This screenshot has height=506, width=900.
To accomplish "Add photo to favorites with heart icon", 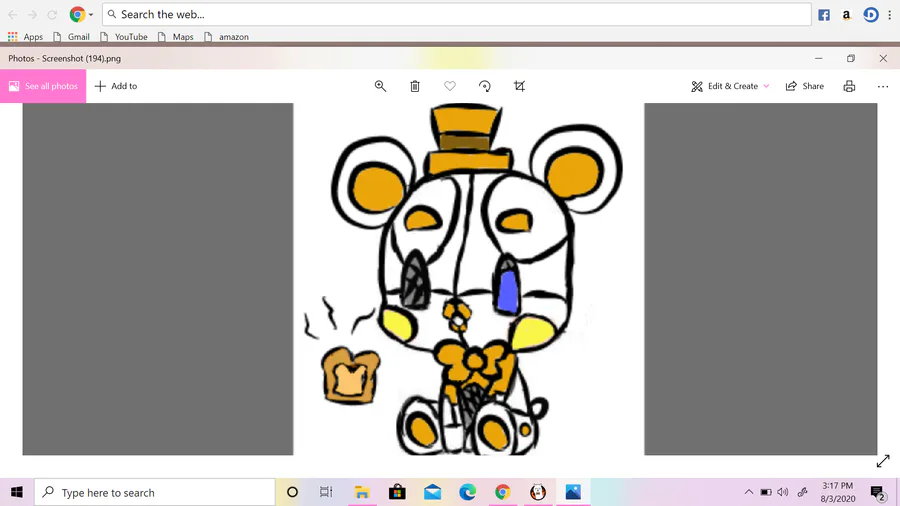I will point(449,86).
